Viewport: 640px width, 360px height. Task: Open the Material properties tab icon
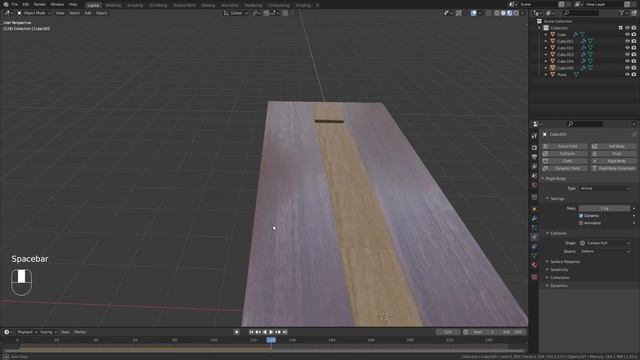click(534, 265)
